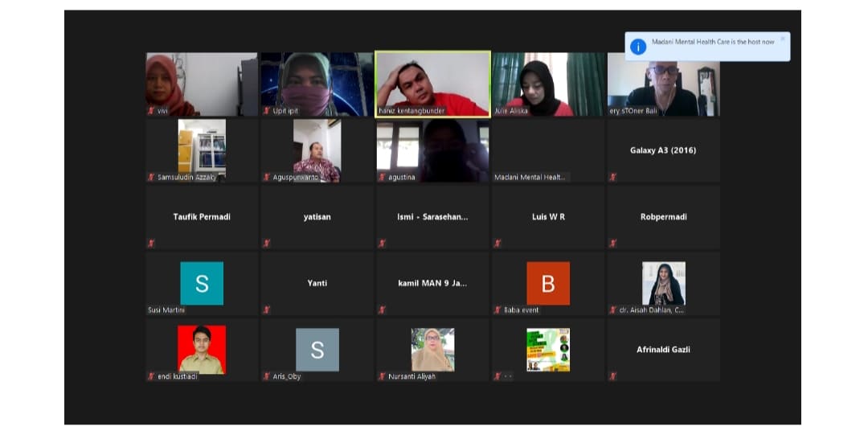Click the muted mic icon next to Susi Martini

click(x=151, y=310)
